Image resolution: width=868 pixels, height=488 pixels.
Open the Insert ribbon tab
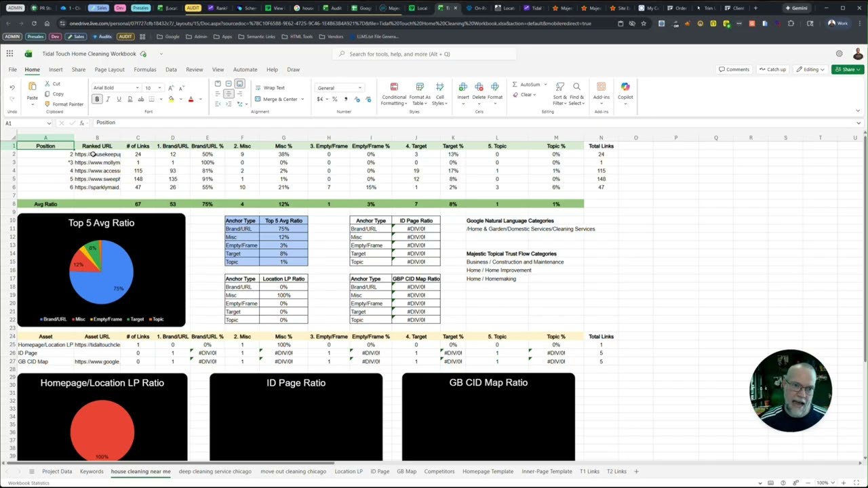tap(56, 69)
